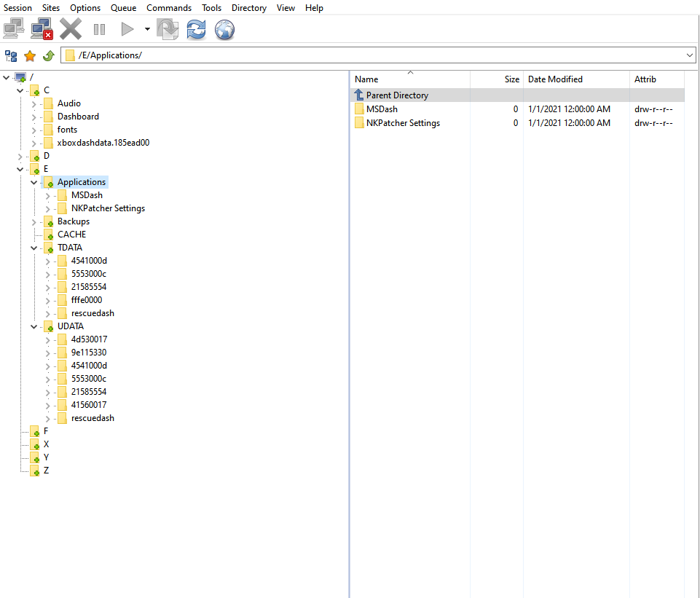This screenshot has width=700, height=598.
Task: Collapse the E drive node
Action: [x=20, y=169]
